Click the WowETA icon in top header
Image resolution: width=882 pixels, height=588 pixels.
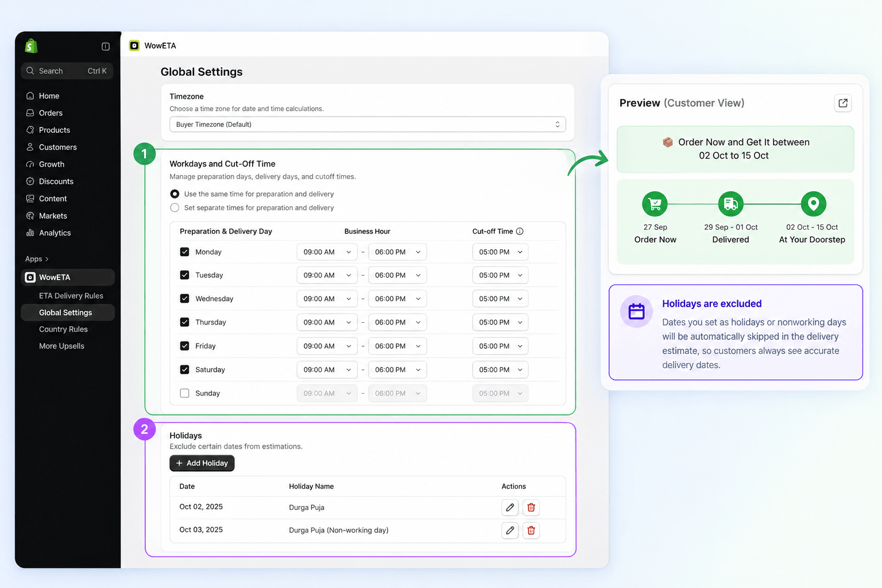click(x=134, y=45)
